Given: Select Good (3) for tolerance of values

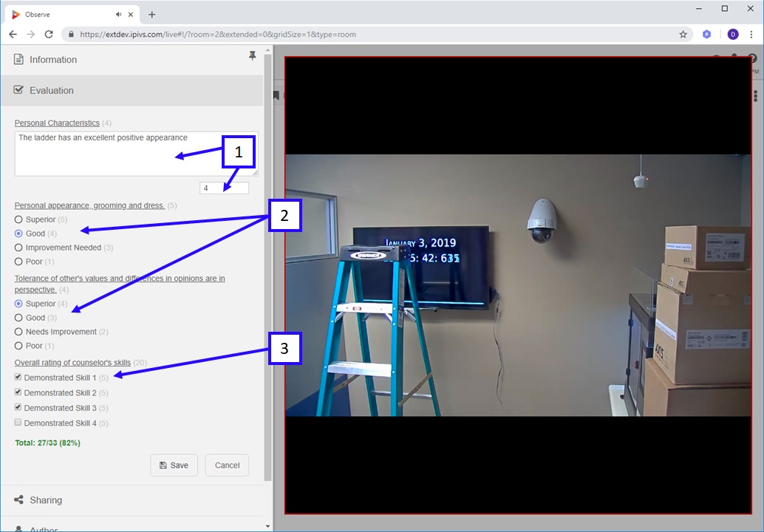Looking at the screenshot, I should [x=18, y=318].
